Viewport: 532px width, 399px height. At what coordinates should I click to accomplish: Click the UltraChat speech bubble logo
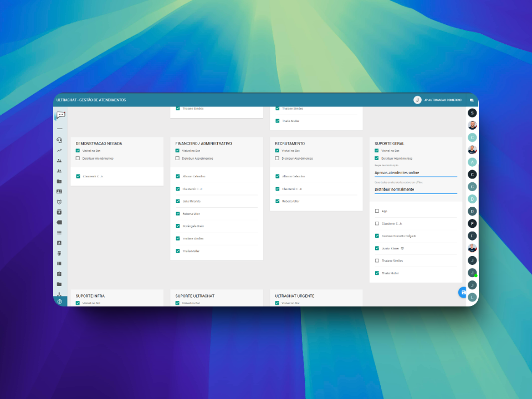coord(60,115)
